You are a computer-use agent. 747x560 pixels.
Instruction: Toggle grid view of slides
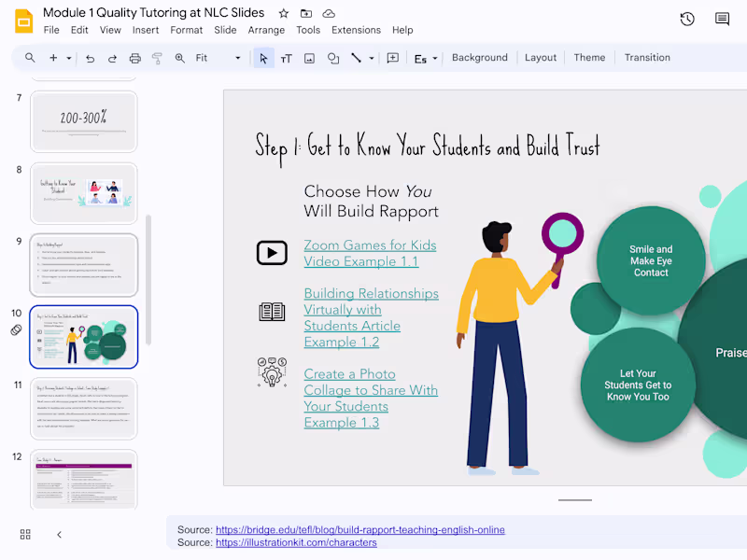(25, 534)
